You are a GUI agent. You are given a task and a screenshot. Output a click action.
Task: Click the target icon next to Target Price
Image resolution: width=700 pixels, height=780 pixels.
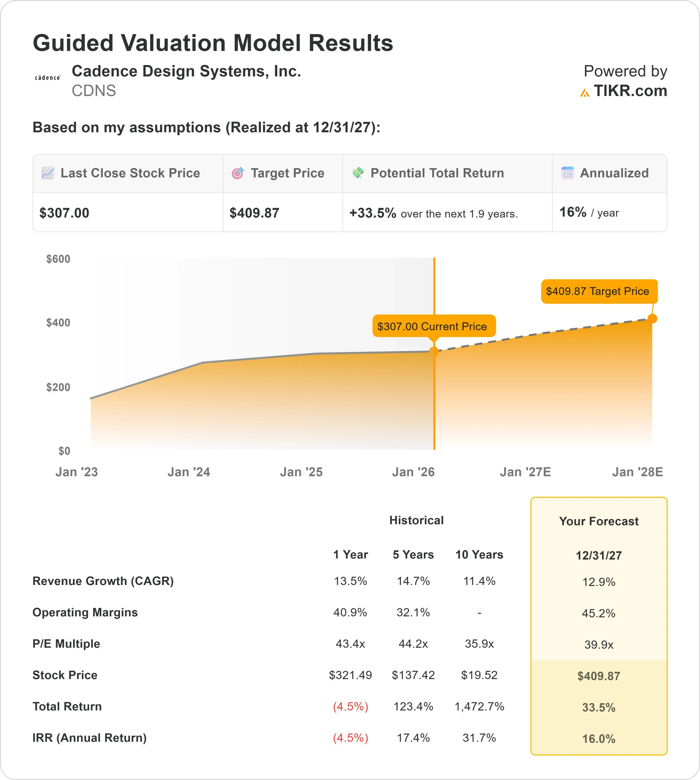coord(238,173)
